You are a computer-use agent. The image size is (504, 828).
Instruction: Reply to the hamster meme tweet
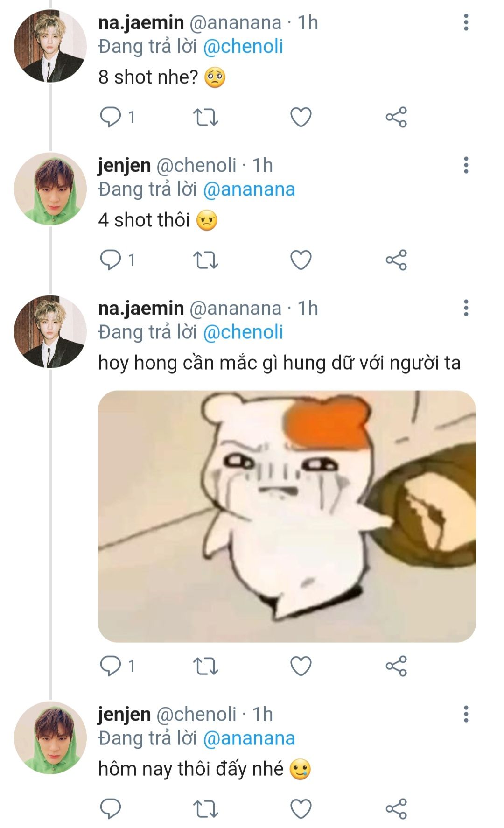(x=111, y=666)
